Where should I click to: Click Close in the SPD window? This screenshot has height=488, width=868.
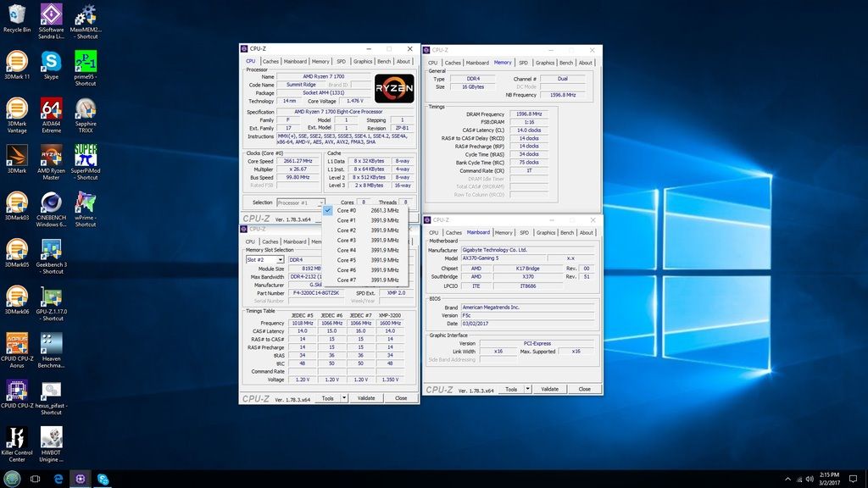[x=401, y=398]
